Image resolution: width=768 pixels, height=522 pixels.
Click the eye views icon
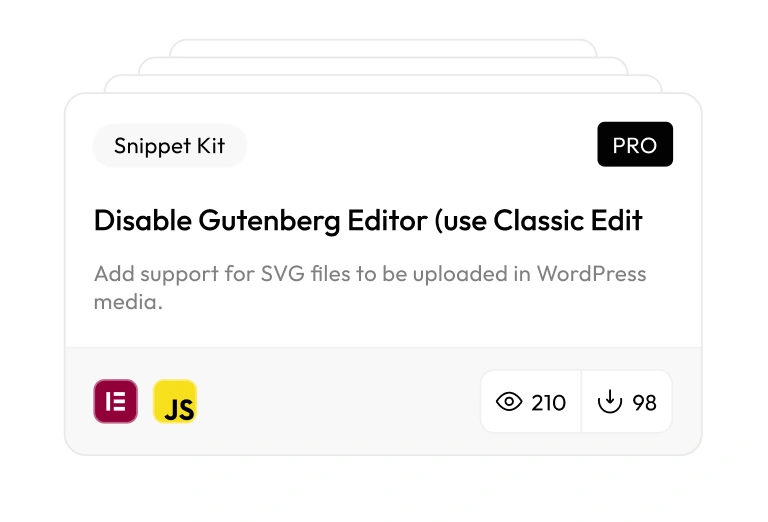(x=509, y=402)
